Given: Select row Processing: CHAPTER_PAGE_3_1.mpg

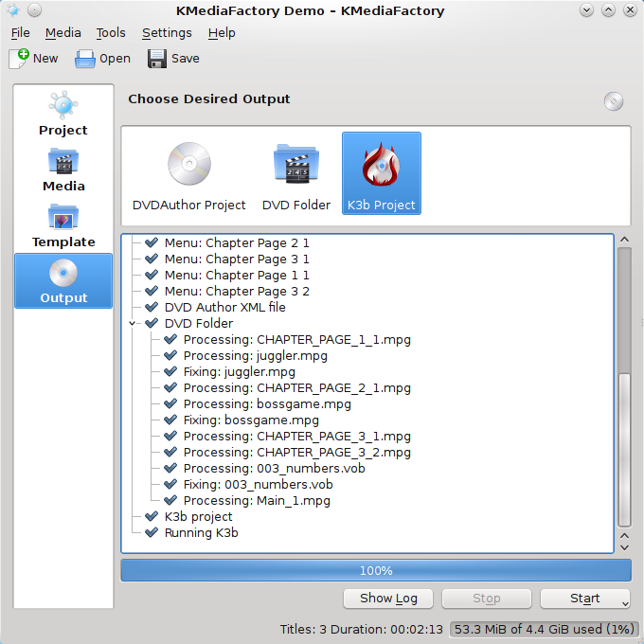Looking at the screenshot, I should tap(296, 436).
